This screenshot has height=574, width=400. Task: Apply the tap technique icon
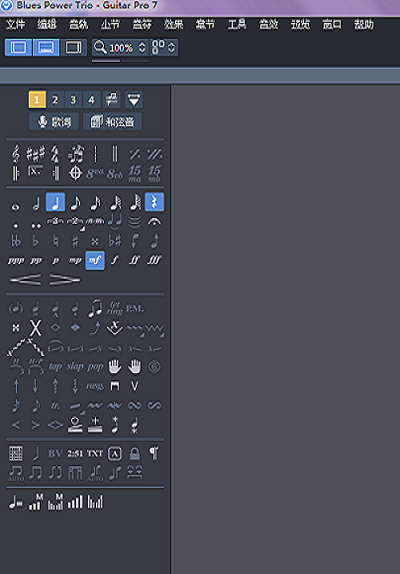pyautogui.click(x=55, y=366)
